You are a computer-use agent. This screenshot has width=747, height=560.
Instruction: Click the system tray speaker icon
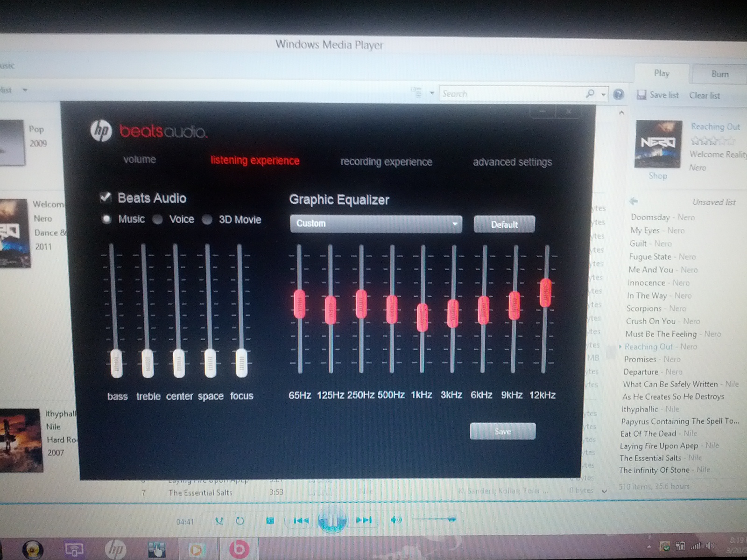[x=710, y=545]
